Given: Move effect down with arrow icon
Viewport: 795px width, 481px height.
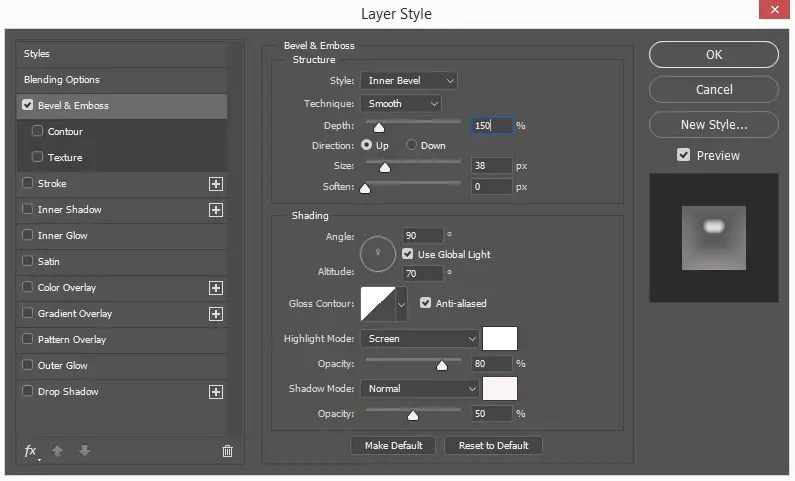Looking at the screenshot, I should pyautogui.click(x=85, y=450).
